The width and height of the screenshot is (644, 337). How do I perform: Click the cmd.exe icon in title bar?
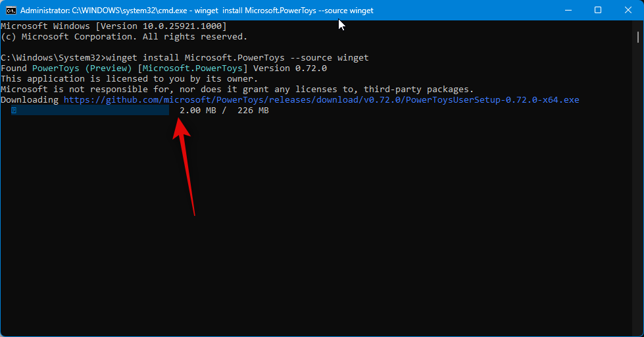pos(11,10)
